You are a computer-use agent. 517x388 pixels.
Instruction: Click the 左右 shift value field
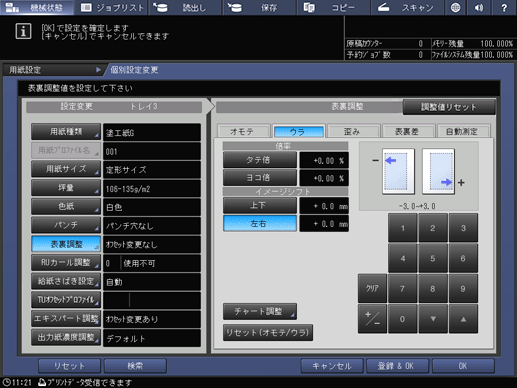pos(324,223)
